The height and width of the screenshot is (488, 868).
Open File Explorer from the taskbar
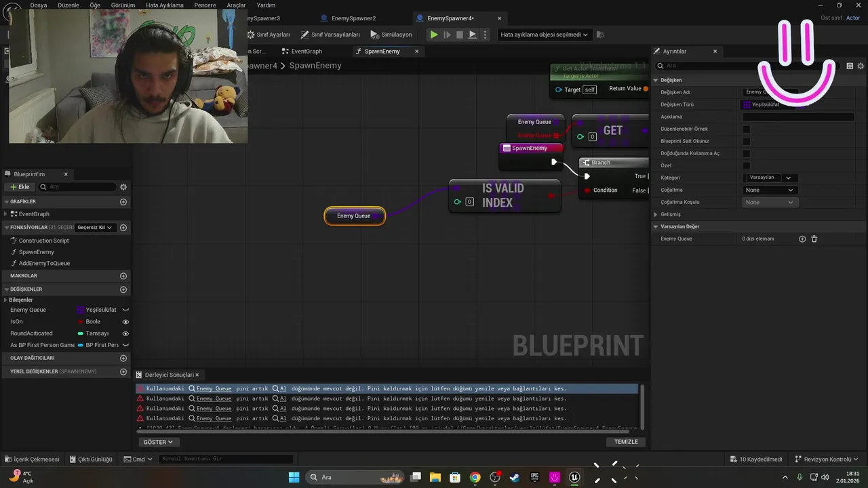pos(435,477)
